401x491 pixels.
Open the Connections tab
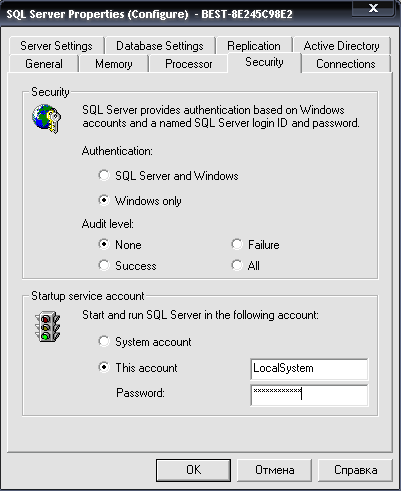coord(346,64)
